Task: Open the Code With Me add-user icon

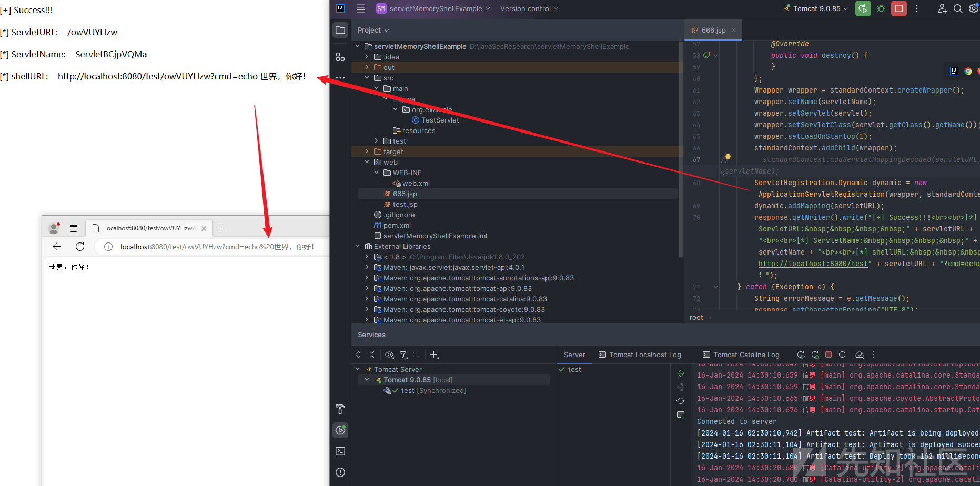Action: (x=942, y=8)
